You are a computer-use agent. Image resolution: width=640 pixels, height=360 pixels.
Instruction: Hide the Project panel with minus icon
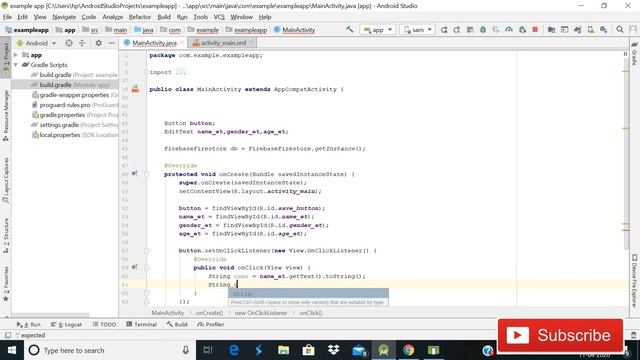tap(111, 43)
